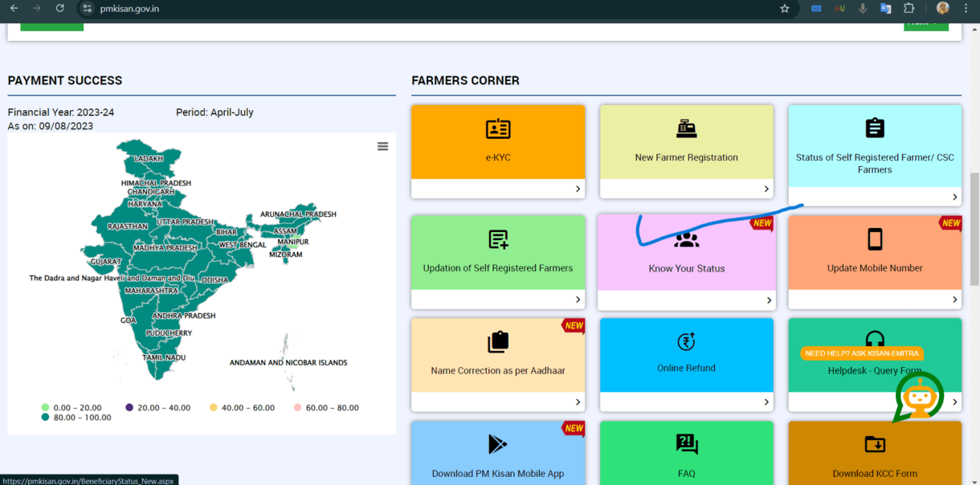
Task: Click Tamil Nadu on the India map
Action: 164,357
